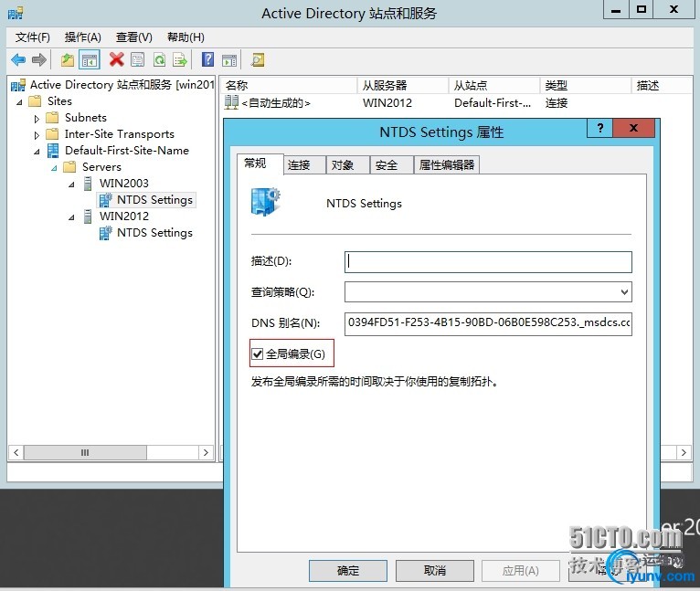The height and width of the screenshot is (591, 700).
Task: Click the 从服务器 column header
Action: pyautogui.click(x=403, y=85)
